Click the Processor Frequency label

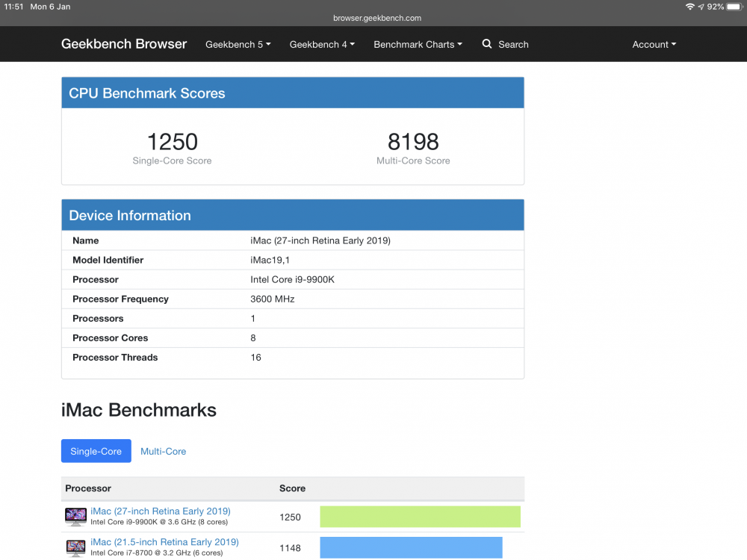(x=120, y=299)
